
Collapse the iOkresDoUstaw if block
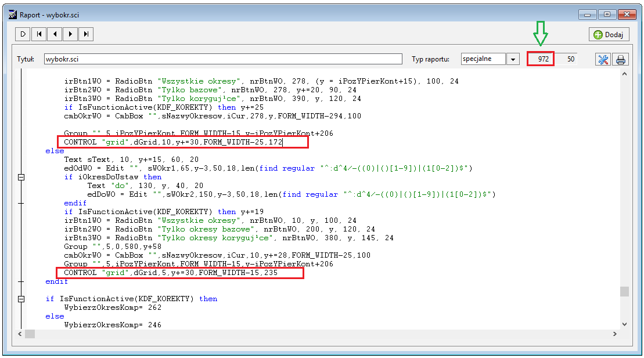tap(21, 178)
